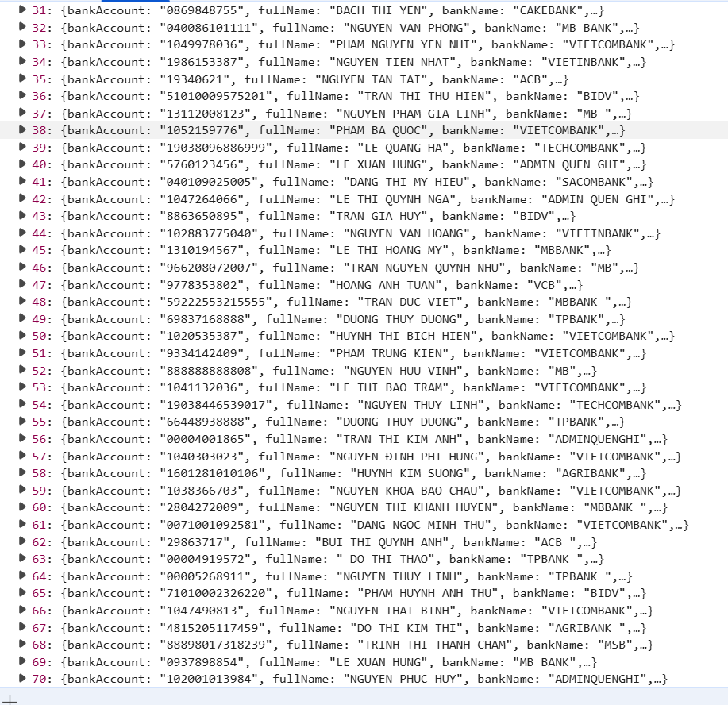Click name "BUI THI QUYNH ANH"
This screenshot has height=705, width=728.
[382, 542]
